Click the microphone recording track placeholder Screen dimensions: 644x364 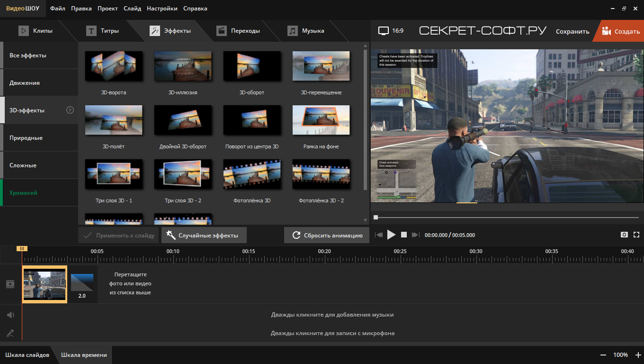pos(332,333)
